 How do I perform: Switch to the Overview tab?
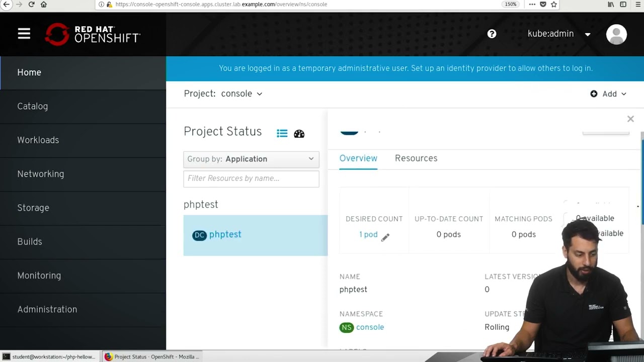[x=358, y=158]
